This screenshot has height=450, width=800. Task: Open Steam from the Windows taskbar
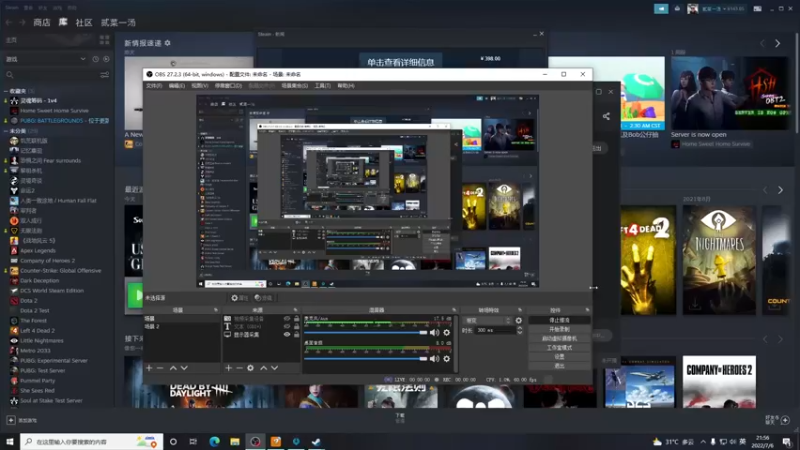pyautogui.click(x=316, y=441)
